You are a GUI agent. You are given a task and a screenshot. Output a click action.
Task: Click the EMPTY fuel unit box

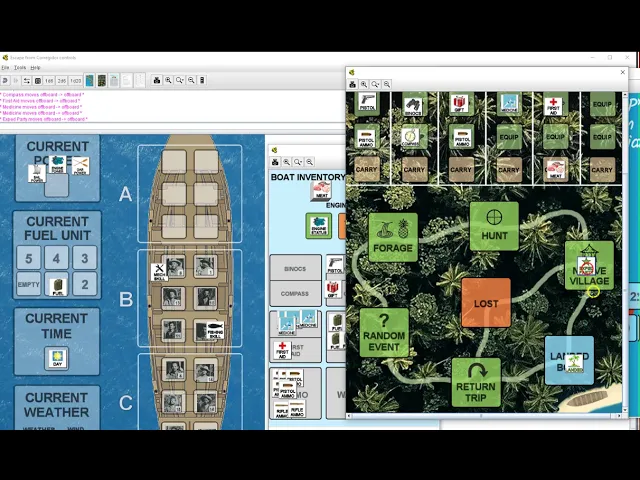coord(29,284)
